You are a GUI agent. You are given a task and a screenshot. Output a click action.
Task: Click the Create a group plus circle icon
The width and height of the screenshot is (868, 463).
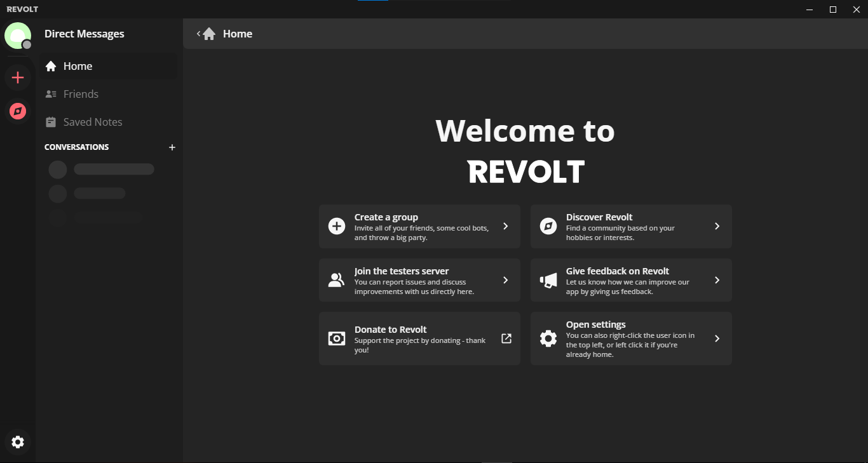point(337,226)
